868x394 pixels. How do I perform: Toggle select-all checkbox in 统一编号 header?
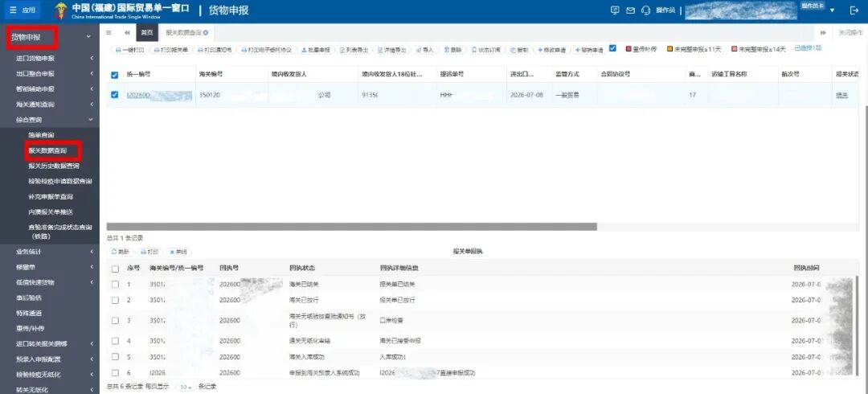pos(115,75)
